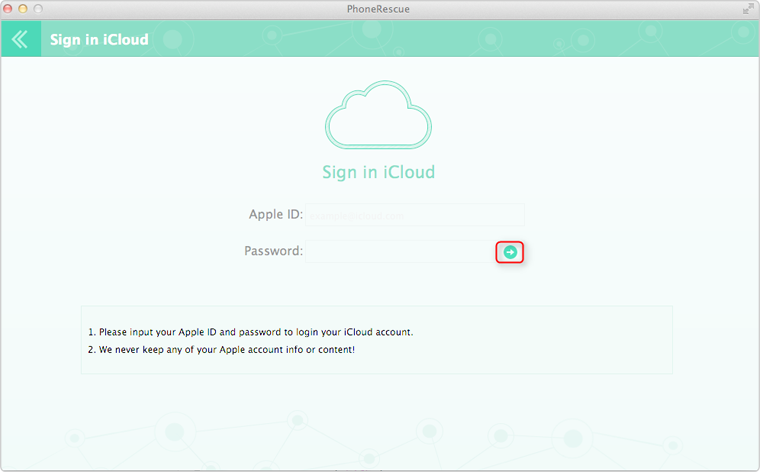Click the blank area right of the Apple ID field
This screenshot has height=472, width=760.
pos(620,215)
